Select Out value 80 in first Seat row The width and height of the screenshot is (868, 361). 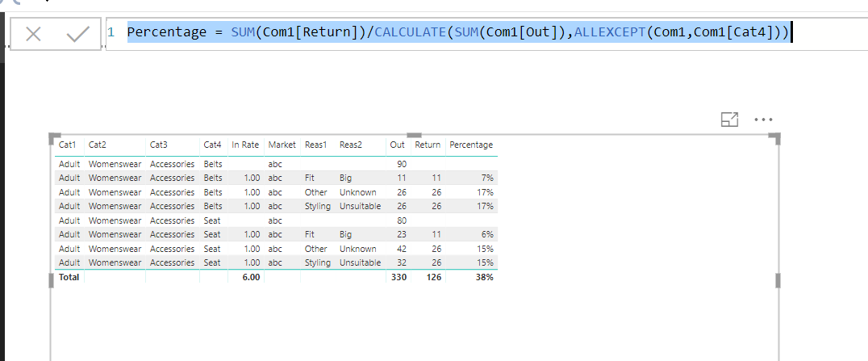click(x=402, y=220)
